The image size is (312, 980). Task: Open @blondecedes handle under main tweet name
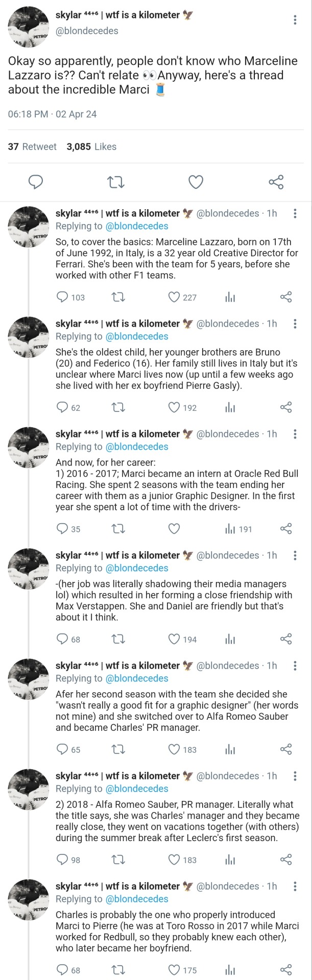point(87,31)
